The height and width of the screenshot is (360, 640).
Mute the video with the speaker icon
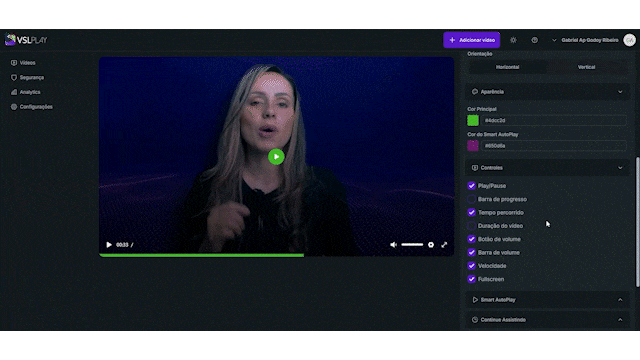point(393,244)
